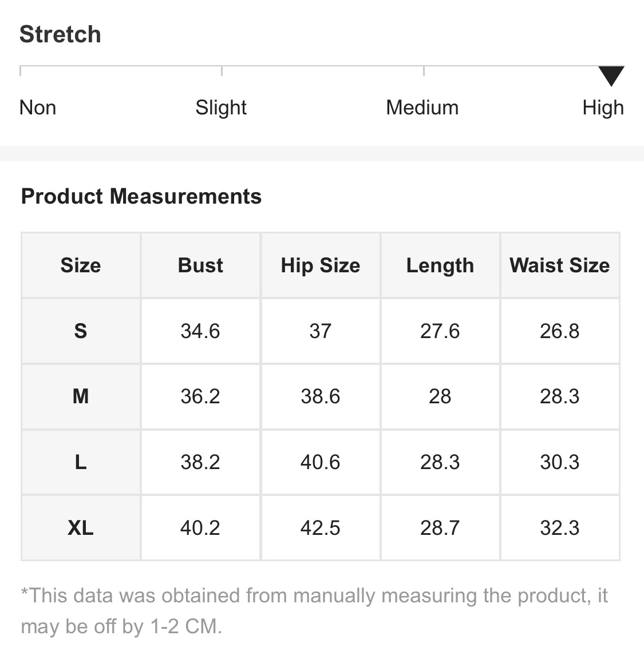The width and height of the screenshot is (644, 667).
Task: Select the XL size row label
Action: click(x=81, y=528)
